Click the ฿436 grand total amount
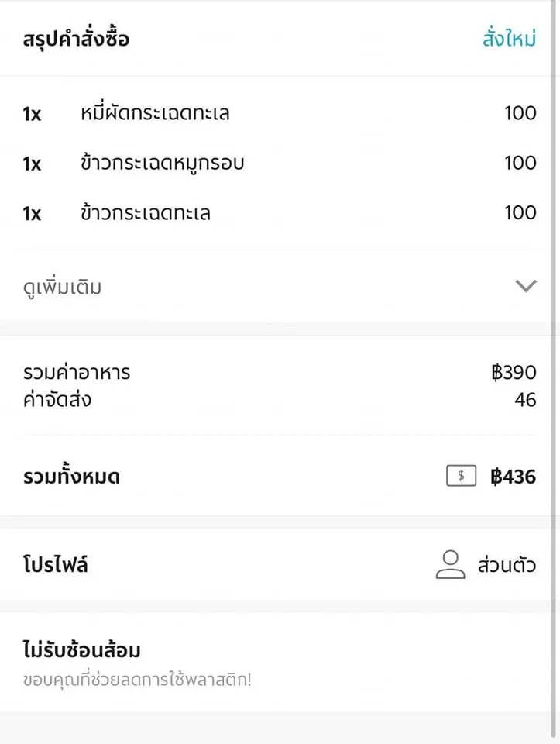Image resolution: width=560 pixels, height=744 pixels. coord(513,477)
